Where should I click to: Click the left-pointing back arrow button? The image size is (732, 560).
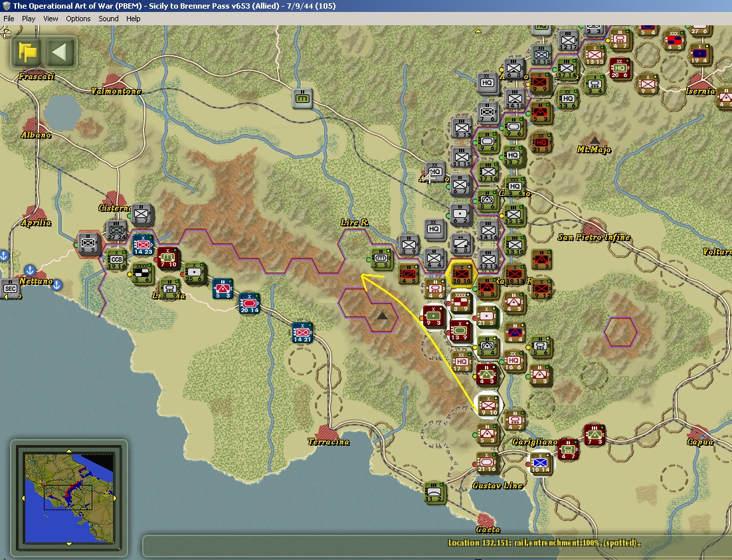click(60, 52)
